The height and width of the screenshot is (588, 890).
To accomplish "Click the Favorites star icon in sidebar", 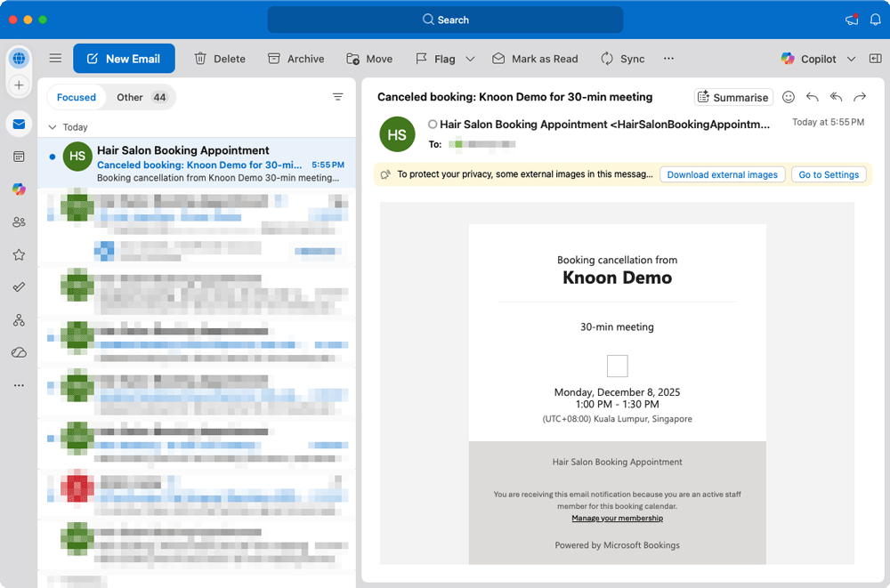I will 19,254.
